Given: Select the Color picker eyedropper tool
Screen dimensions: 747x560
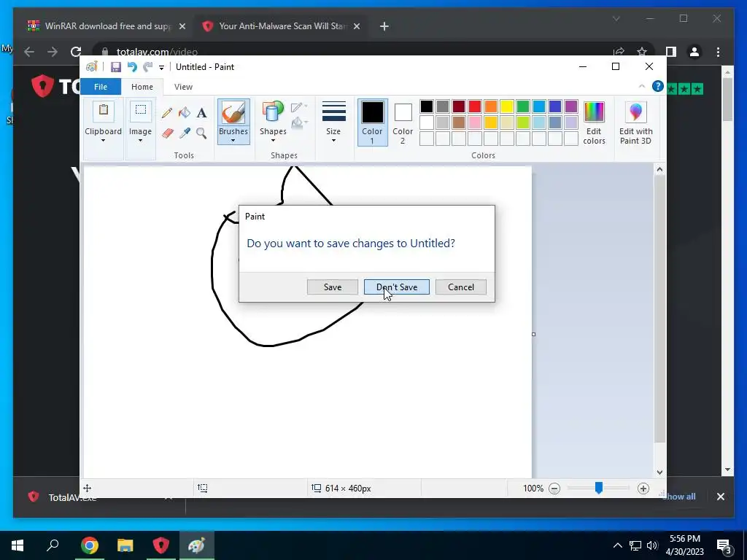Looking at the screenshot, I should [185, 133].
